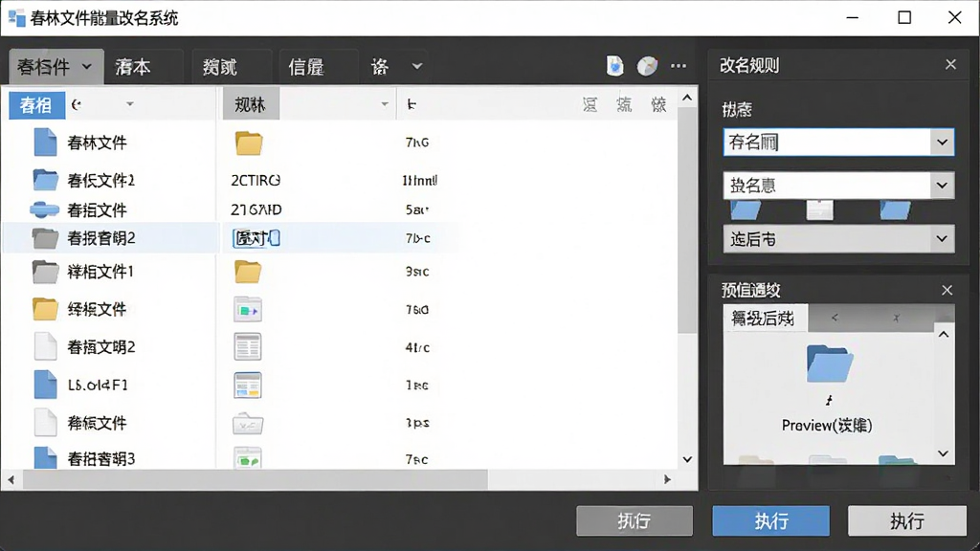Screen dimensions: 980x551
Task: Select the 籌级后烖 preview tab
Action: pos(764,319)
